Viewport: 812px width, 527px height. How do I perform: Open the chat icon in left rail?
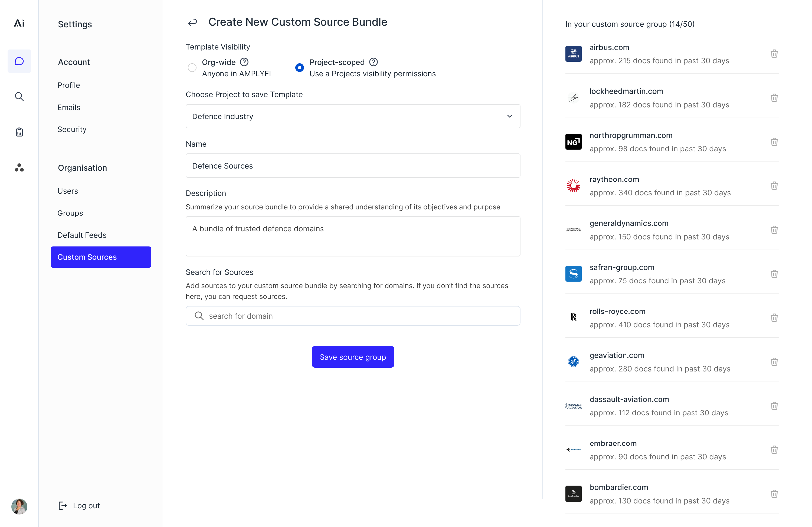click(x=19, y=61)
